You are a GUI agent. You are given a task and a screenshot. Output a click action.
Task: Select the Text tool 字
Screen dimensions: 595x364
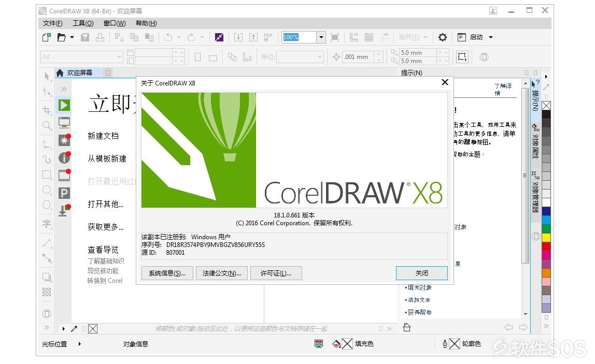click(x=47, y=224)
